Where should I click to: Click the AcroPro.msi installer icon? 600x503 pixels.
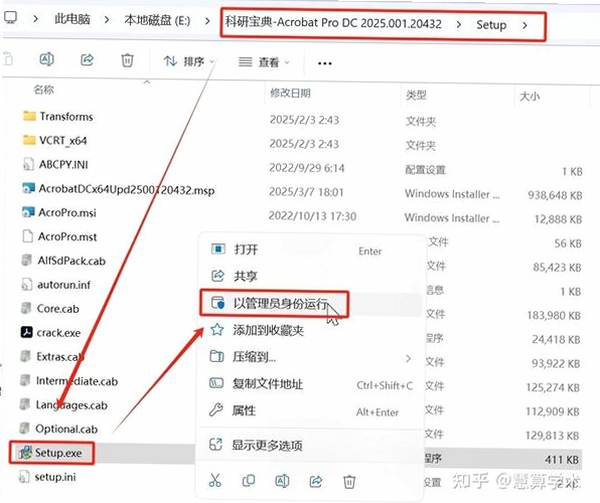pos(28,212)
